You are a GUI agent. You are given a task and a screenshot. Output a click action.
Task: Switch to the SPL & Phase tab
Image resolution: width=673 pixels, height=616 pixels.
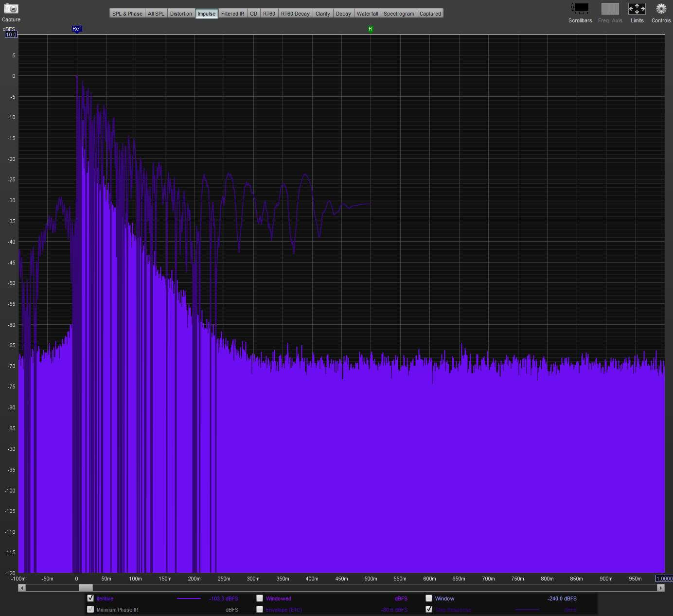point(127,14)
